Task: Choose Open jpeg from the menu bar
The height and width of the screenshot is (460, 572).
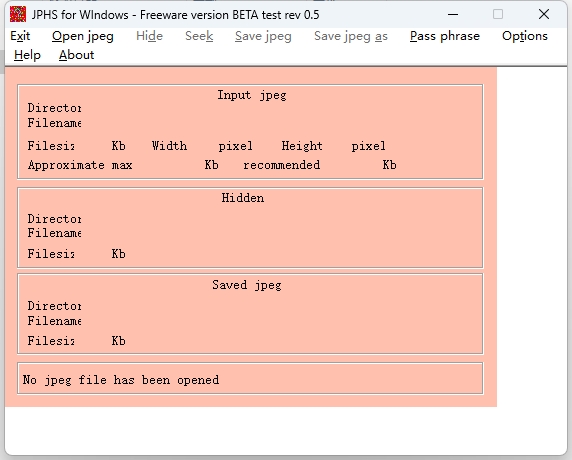Action: coord(83,36)
